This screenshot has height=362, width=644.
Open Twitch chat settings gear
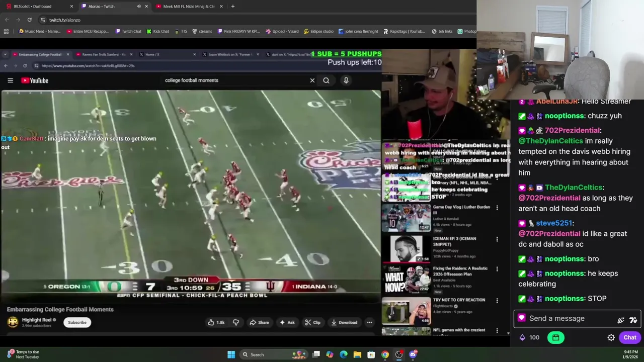(x=611, y=338)
